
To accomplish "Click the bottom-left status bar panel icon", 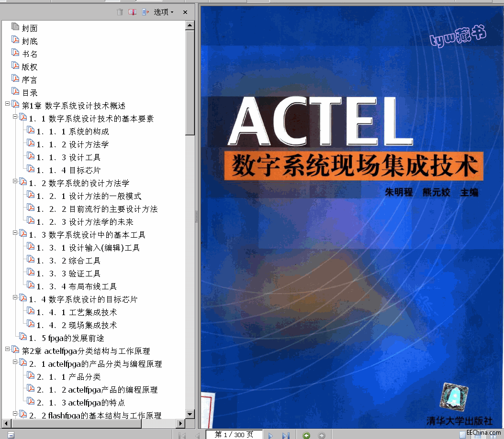I will (x=11, y=435).
